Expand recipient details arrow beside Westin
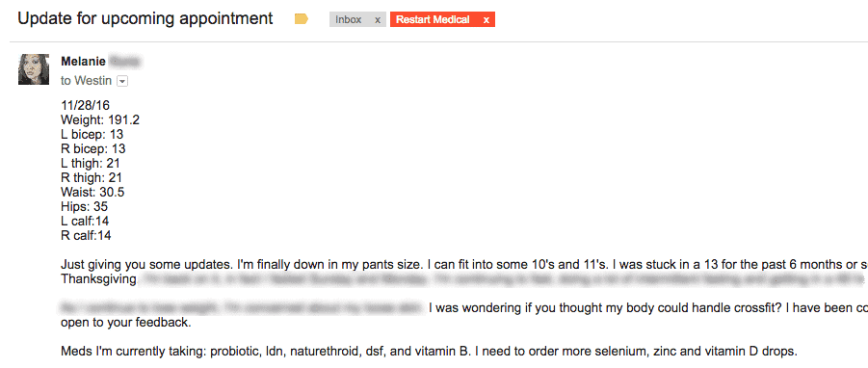The width and height of the screenshot is (868, 368). click(x=123, y=81)
